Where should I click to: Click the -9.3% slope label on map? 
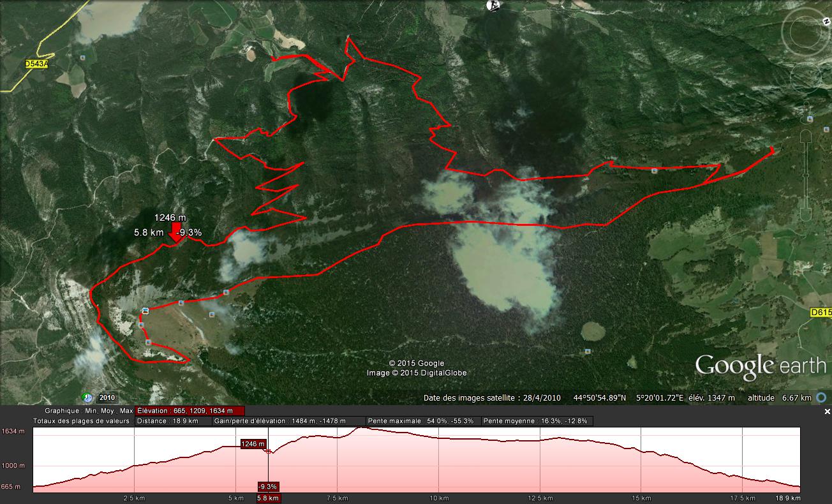coord(189,232)
